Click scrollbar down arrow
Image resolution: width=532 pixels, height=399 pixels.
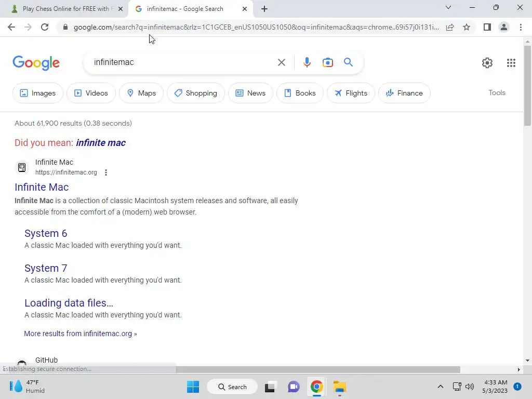tap(527, 361)
